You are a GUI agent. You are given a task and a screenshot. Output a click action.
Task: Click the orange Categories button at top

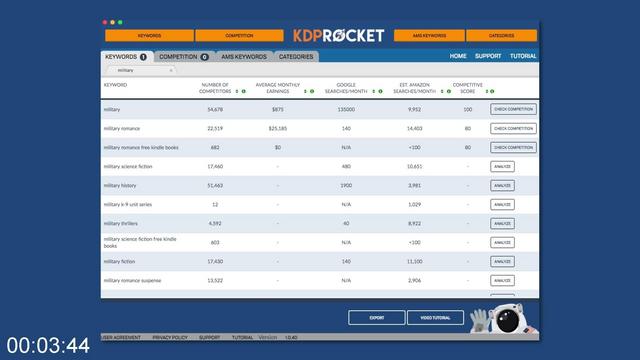point(501,36)
